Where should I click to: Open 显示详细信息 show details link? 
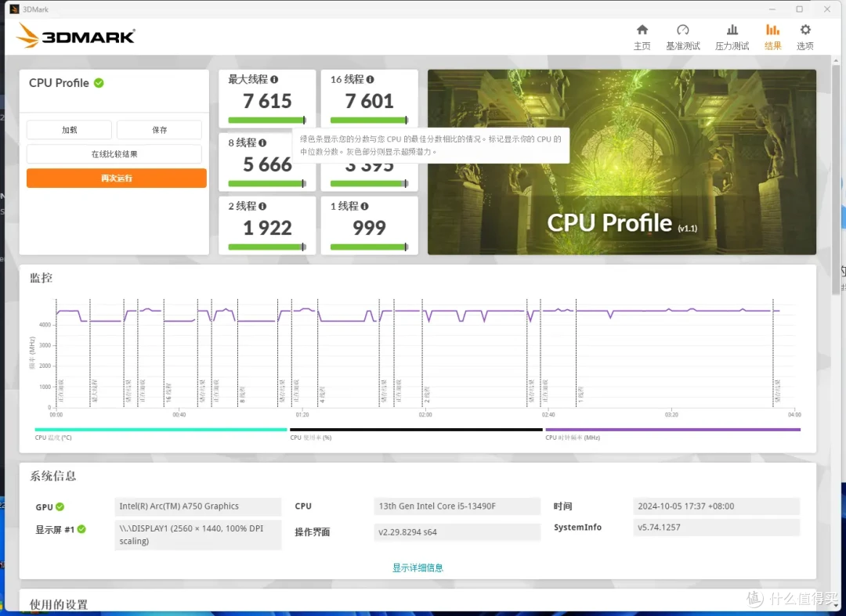(x=418, y=567)
